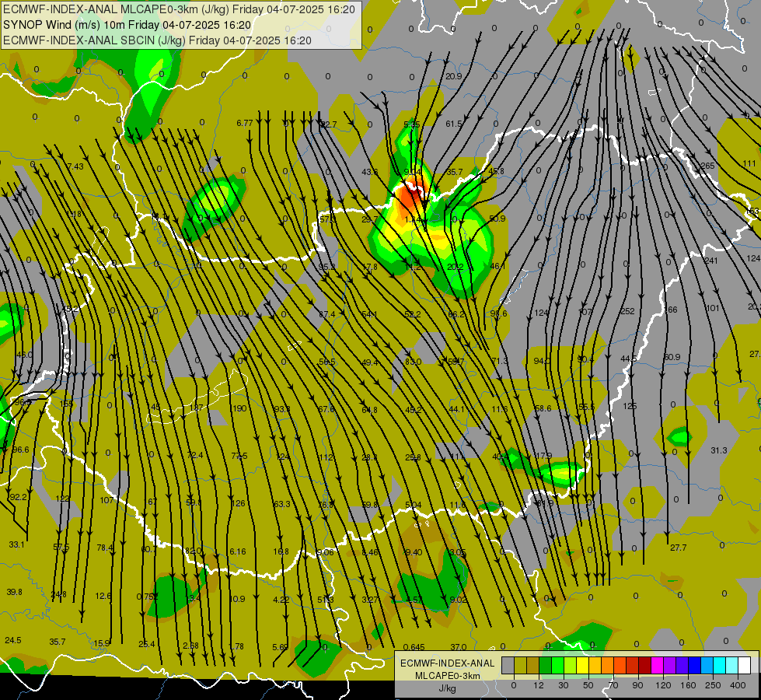The height and width of the screenshot is (700, 761).
Task: Choose the pure blue legend swatch
Action: coord(695,665)
